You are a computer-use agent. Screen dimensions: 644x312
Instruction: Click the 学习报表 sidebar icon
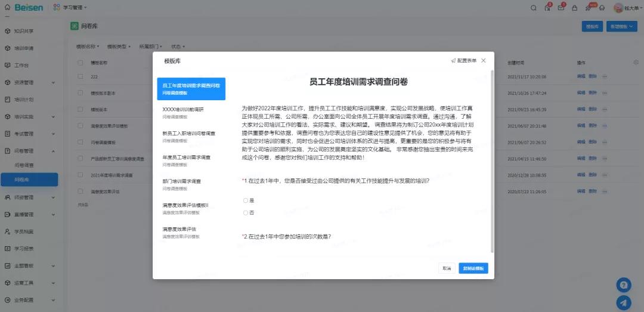(x=7, y=249)
